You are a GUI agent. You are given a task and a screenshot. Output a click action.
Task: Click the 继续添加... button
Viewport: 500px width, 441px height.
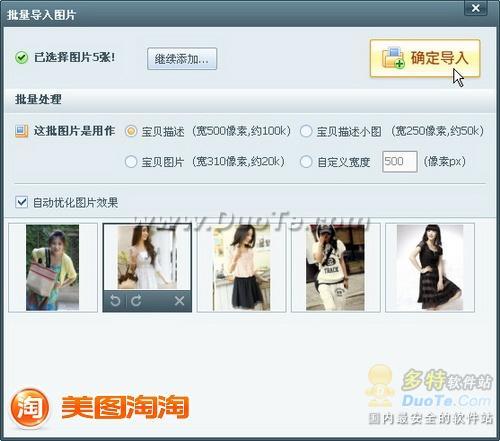tap(182, 59)
